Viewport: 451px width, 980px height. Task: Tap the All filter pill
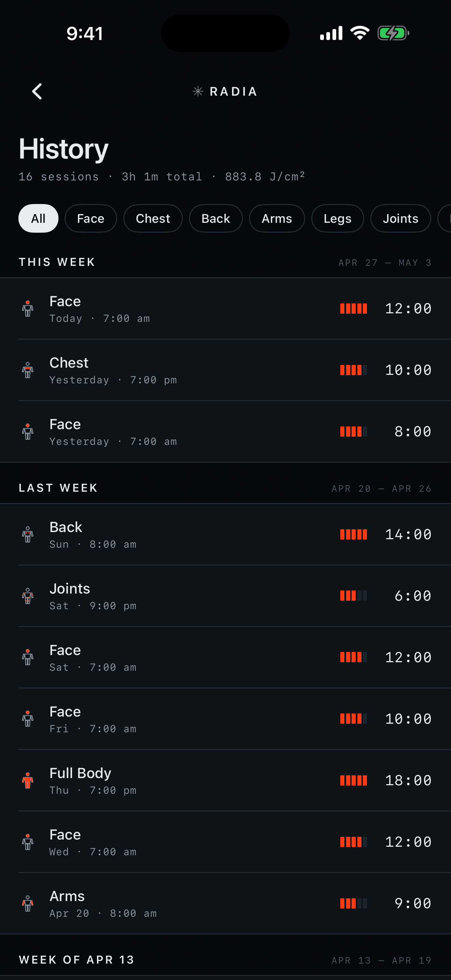[x=38, y=218]
